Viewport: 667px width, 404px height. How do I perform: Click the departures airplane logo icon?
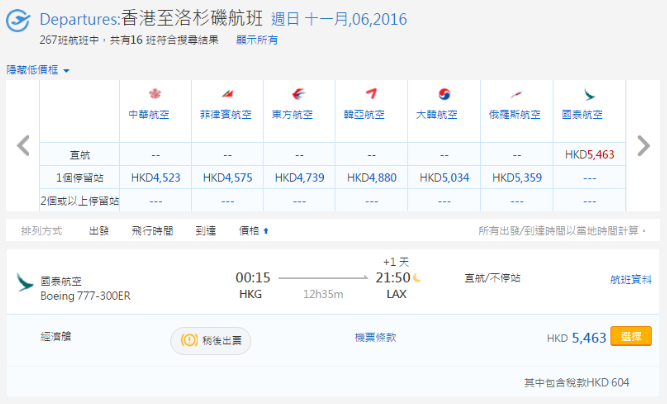(18, 20)
